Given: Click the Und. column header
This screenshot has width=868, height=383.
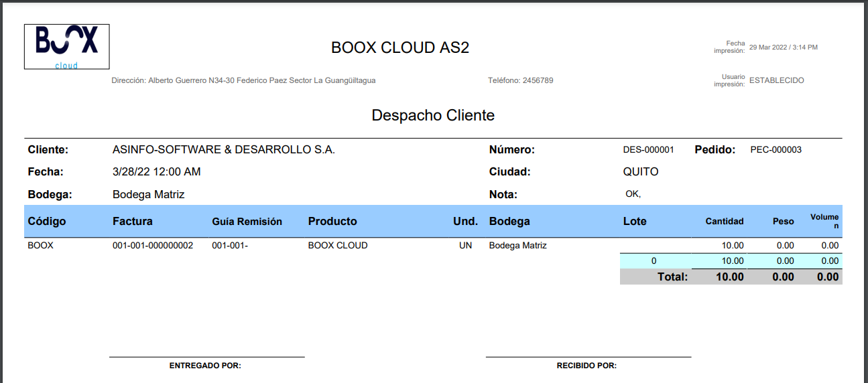Looking at the screenshot, I should (x=465, y=221).
